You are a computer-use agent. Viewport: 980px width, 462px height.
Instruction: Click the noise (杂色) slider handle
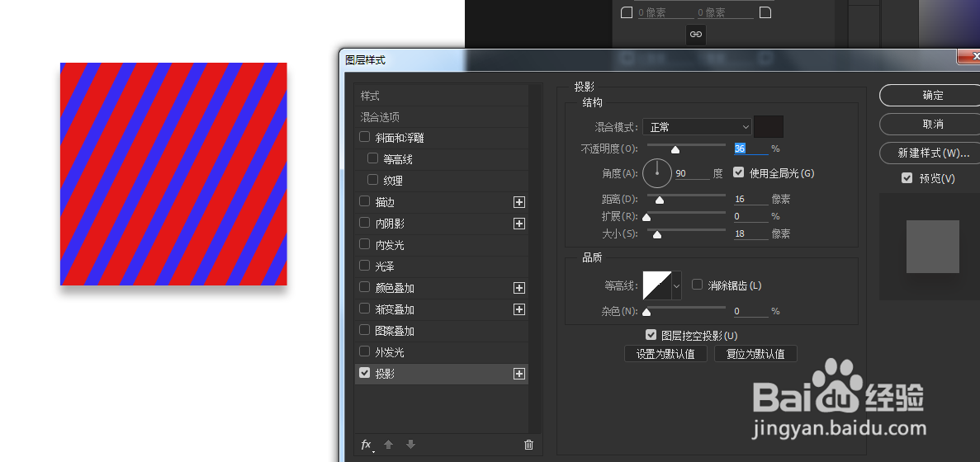647,312
